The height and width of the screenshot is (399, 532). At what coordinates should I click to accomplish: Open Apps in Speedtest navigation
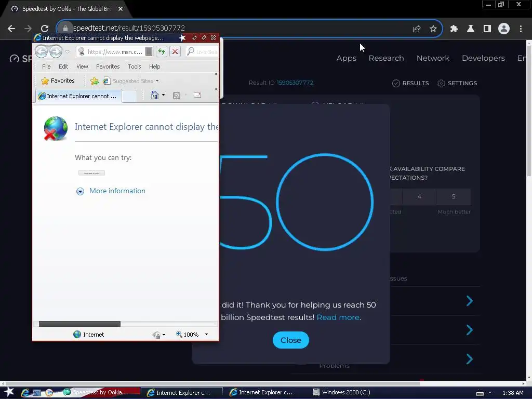tap(347, 58)
